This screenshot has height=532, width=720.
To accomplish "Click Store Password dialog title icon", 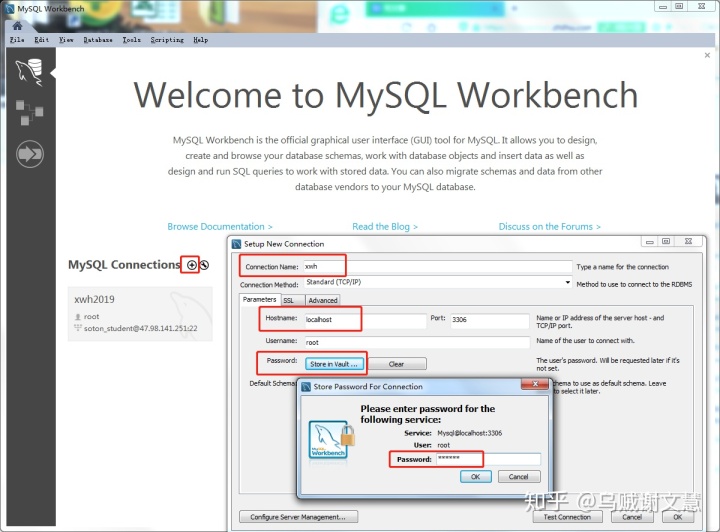I will pyautogui.click(x=306, y=386).
